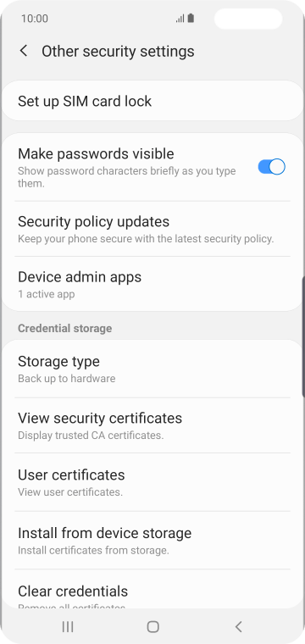Tap the Credential storage section header

(x=65, y=328)
